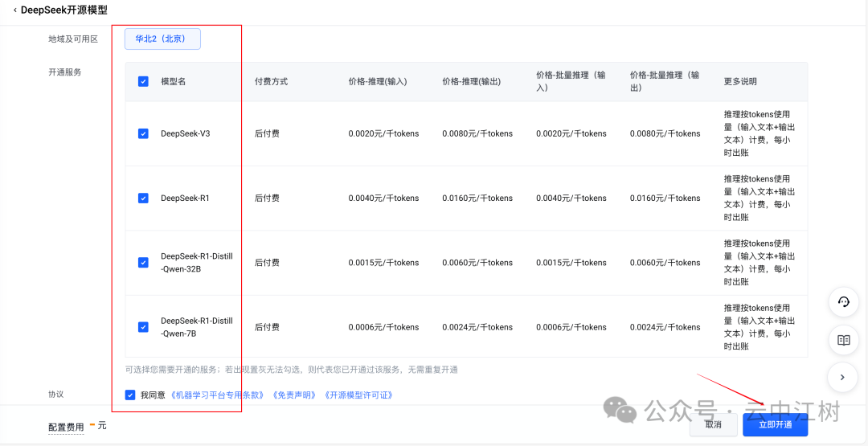
Task: Click the 价格-推理(输出) column header
Action: pyautogui.click(x=472, y=81)
